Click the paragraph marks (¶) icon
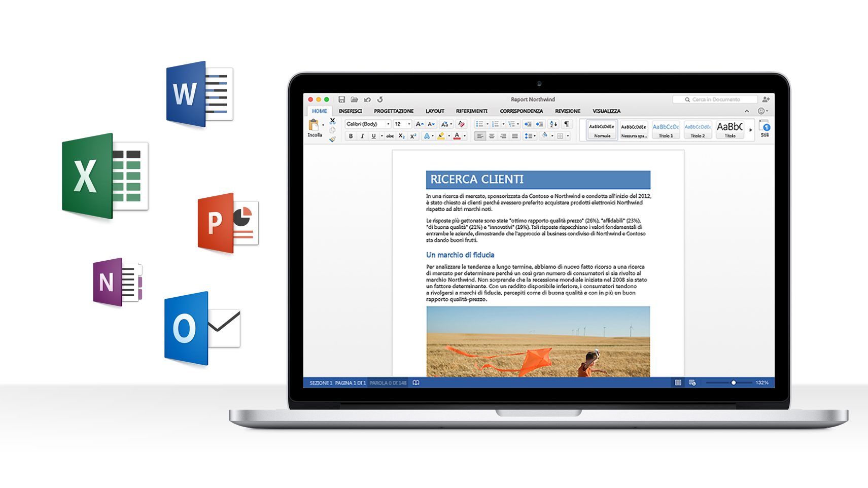The width and height of the screenshot is (868, 488). pos(567,124)
